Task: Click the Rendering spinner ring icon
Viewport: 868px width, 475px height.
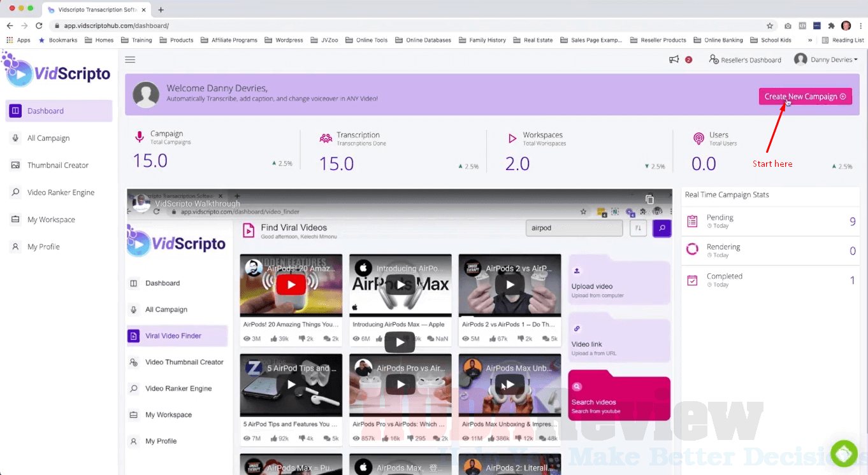Action: tap(692, 250)
